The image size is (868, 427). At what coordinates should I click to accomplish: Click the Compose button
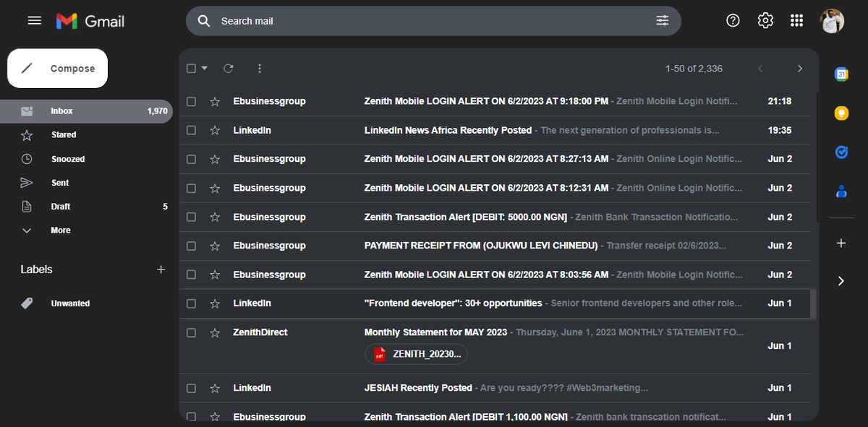coord(57,69)
